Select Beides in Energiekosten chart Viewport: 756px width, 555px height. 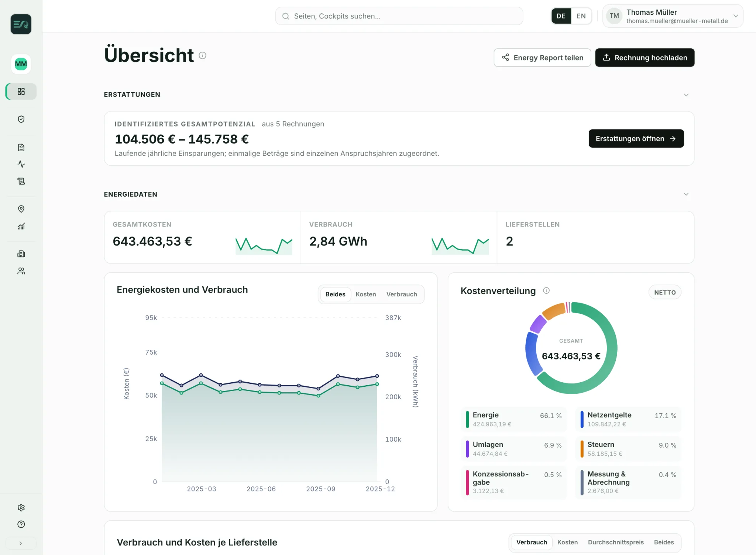(x=335, y=294)
